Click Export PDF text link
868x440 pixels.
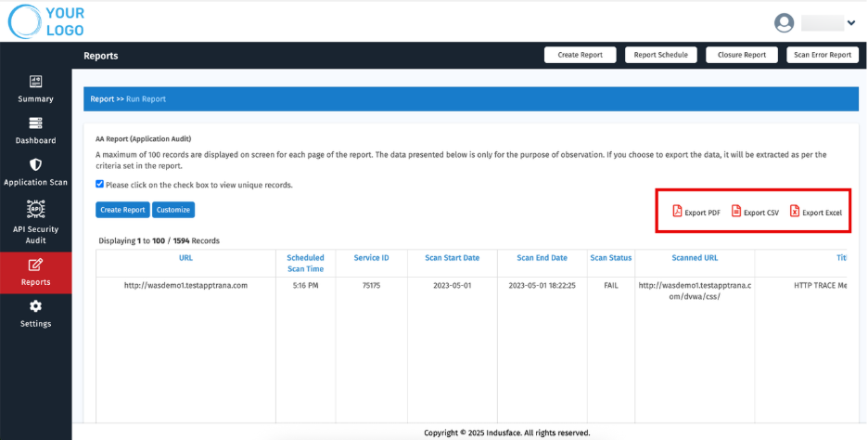click(x=703, y=213)
